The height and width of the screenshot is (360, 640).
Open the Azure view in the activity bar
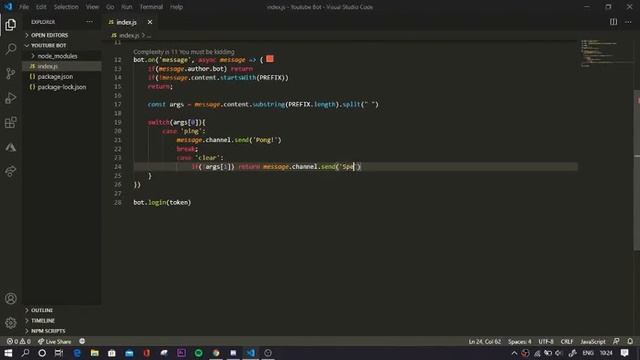[x=11, y=147]
